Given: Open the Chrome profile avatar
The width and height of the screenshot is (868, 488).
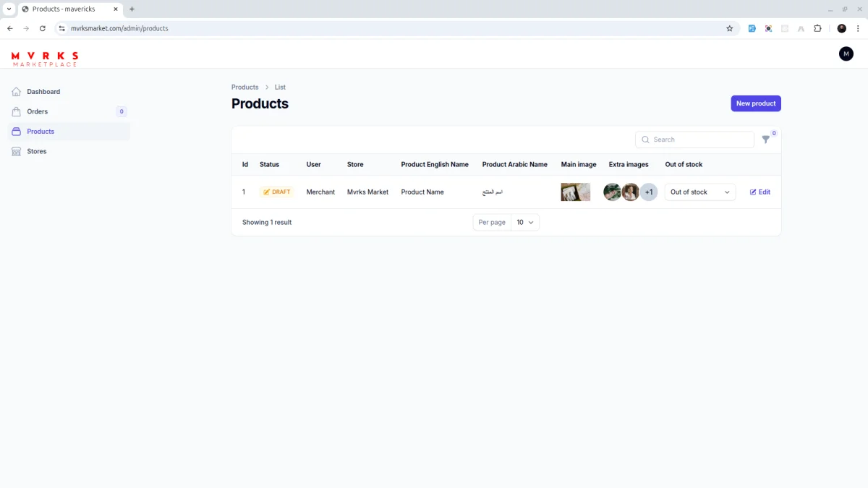Looking at the screenshot, I should click(842, 29).
